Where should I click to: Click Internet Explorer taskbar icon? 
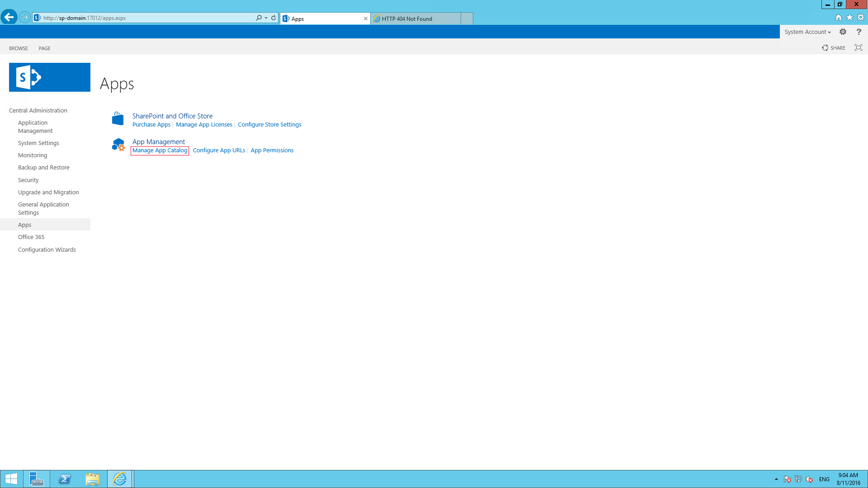120,479
